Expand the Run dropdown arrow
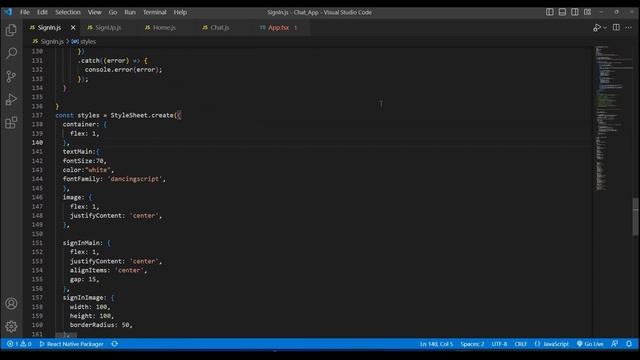The width and height of the screenshot is (640, 360). click(605, 28)
